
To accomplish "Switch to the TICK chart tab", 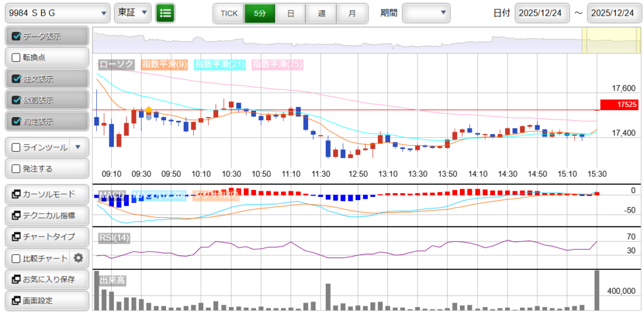I will 229,13.
